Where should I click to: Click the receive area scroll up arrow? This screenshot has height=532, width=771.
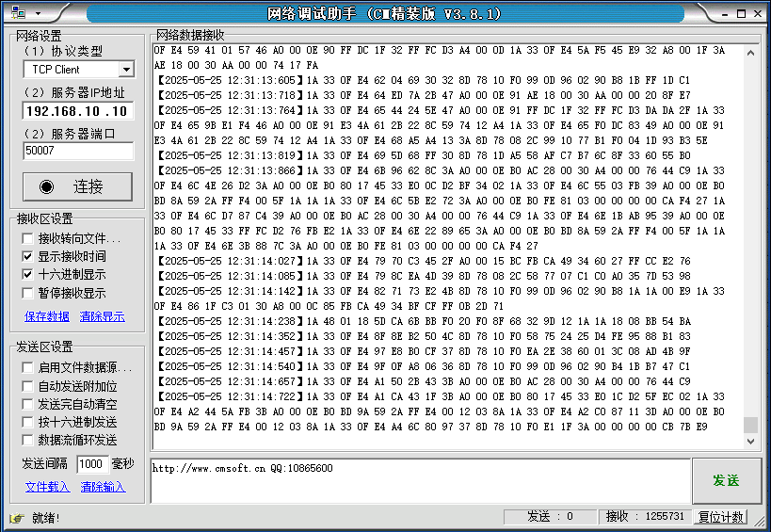point(750,53)
